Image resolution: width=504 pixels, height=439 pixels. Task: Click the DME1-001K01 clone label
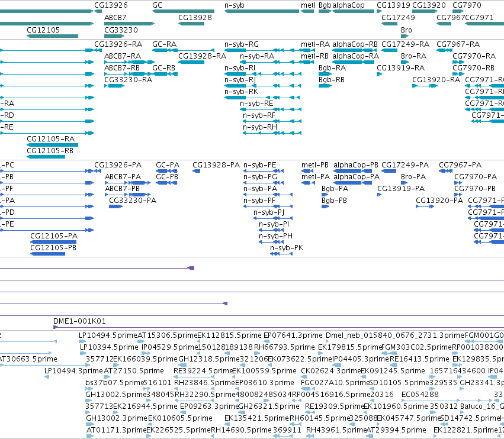tap(79, 321)
